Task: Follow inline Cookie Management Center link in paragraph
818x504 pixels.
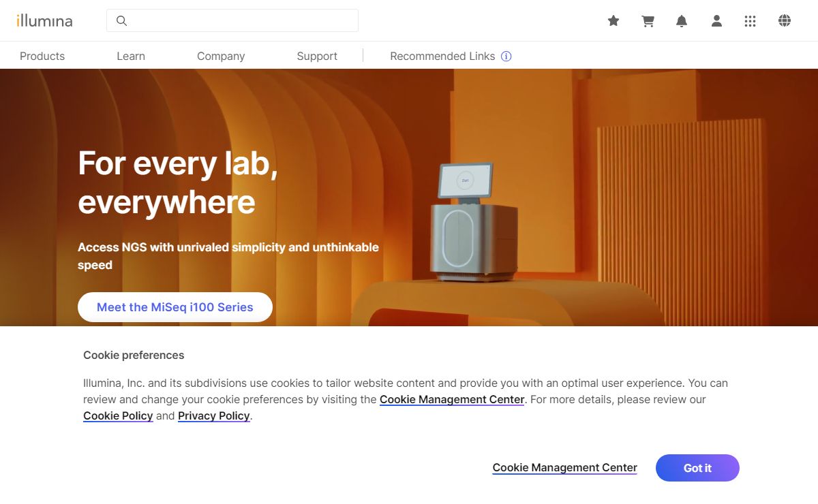Action: pos(452,400)
